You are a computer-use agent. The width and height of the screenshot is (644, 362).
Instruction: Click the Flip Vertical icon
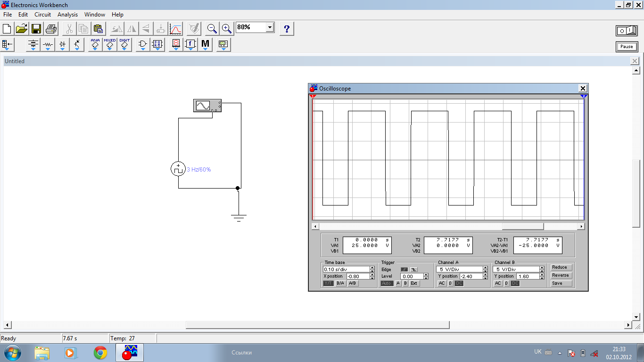146,29
